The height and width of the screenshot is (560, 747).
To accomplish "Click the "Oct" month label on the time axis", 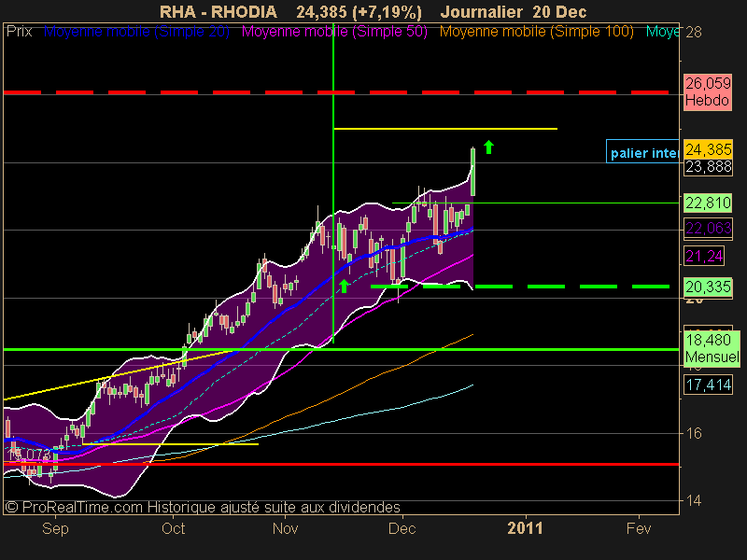I will 174,528.
